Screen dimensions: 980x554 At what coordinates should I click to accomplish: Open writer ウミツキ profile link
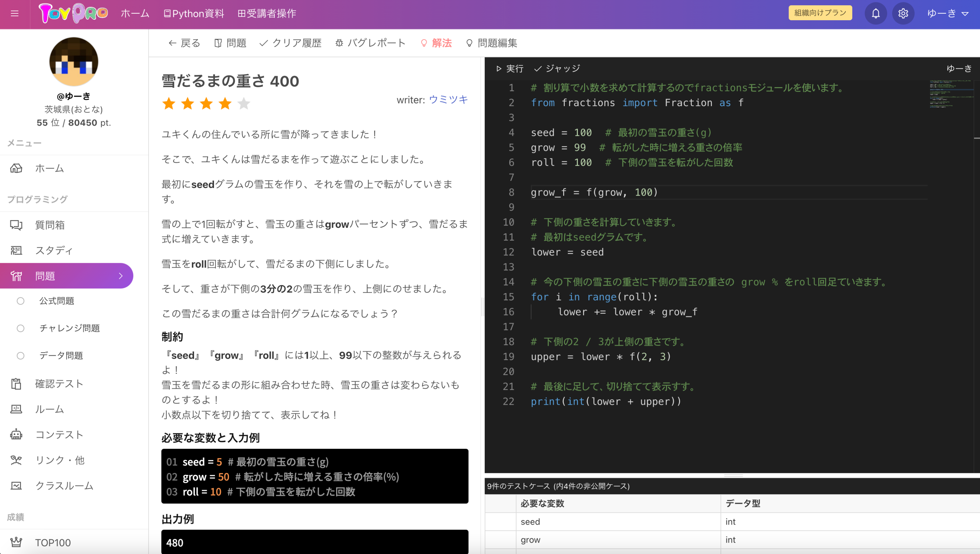(x=448, y=100)
